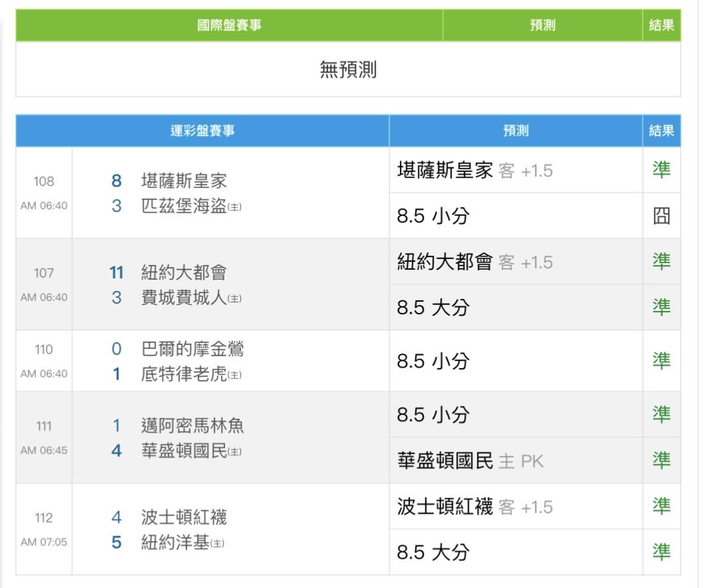Screen dimensions: 704x588
Task: Click the team name 巴爾的摩金鶯
Action: pos(192,349)
